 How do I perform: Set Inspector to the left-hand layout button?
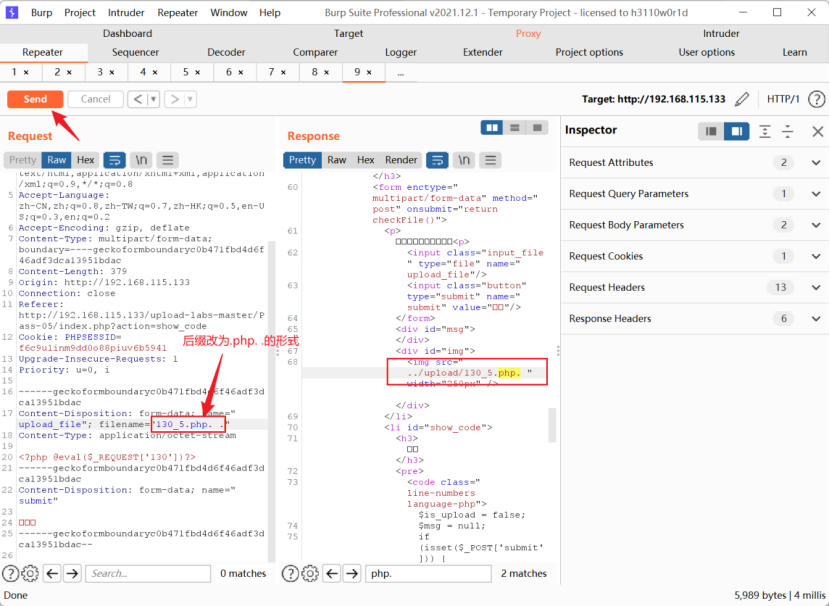coord(711,131)
